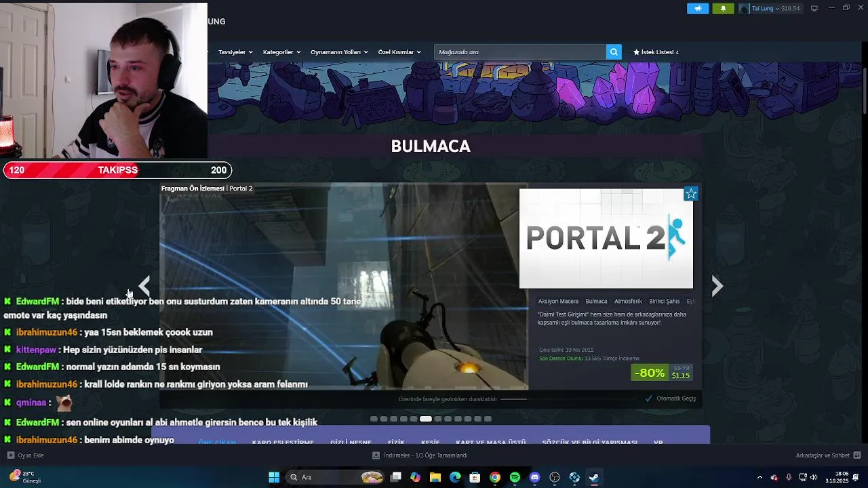Switch to the FİZİK tab
This screenshot has width=868, height=488.
[x=396, y=442]
